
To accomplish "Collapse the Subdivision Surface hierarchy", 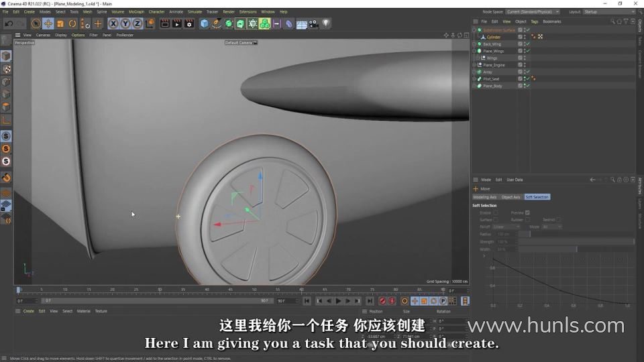I will [474, 30].
